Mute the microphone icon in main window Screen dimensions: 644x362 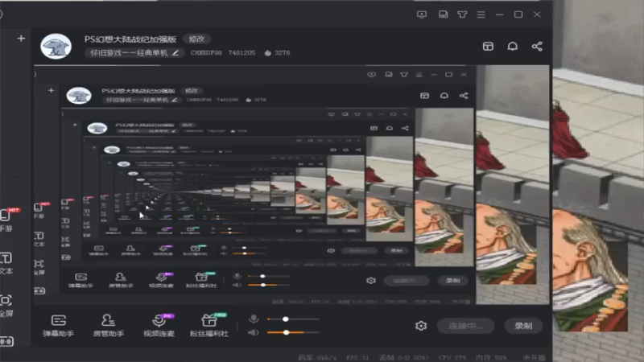[x=254, y=319]
